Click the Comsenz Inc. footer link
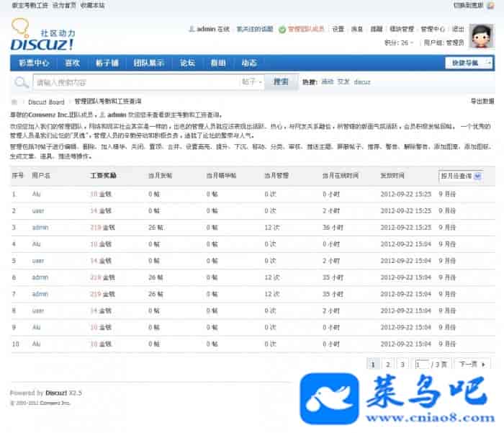Image resolution: width=504 pixels, height=433 pixels. tap(56, 403)
